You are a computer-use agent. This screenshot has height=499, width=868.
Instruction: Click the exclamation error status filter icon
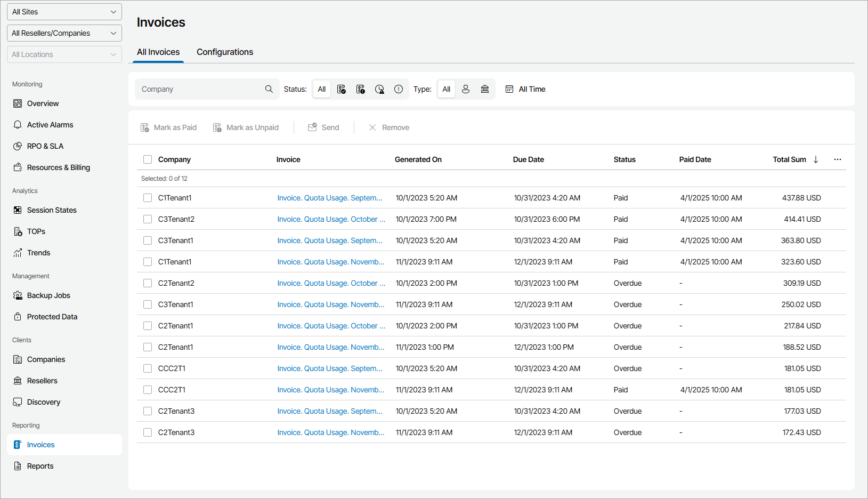click(x=398, y=89)
